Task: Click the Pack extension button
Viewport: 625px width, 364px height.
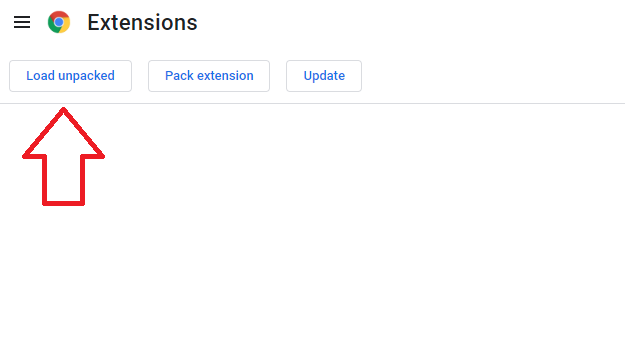Action: [x=209, y=76]
